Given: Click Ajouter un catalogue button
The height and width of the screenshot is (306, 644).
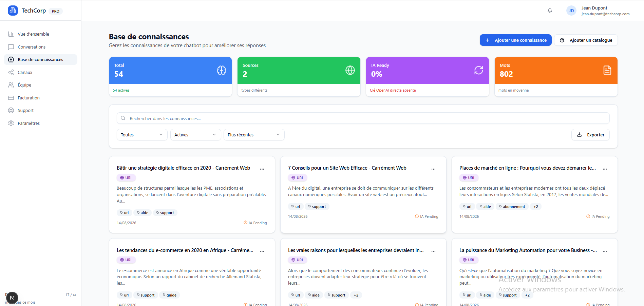Looking at the screenshot, I should (586, 40).
